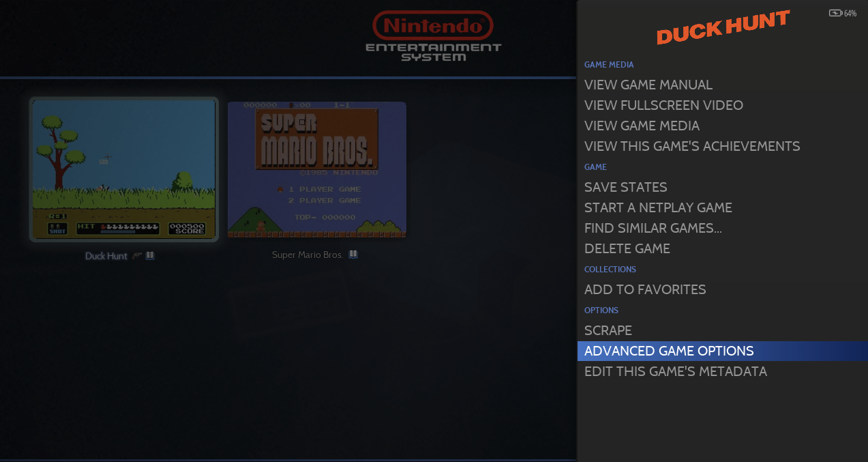The width and height of the screenshot is (868, 462).
Task: Open the Save States menu
Action: [625, 187]
